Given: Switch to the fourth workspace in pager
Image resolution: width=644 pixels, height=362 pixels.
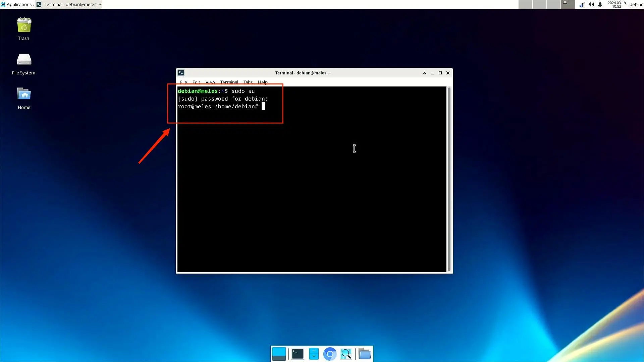Looking at the screenshot, I should 568,4.
